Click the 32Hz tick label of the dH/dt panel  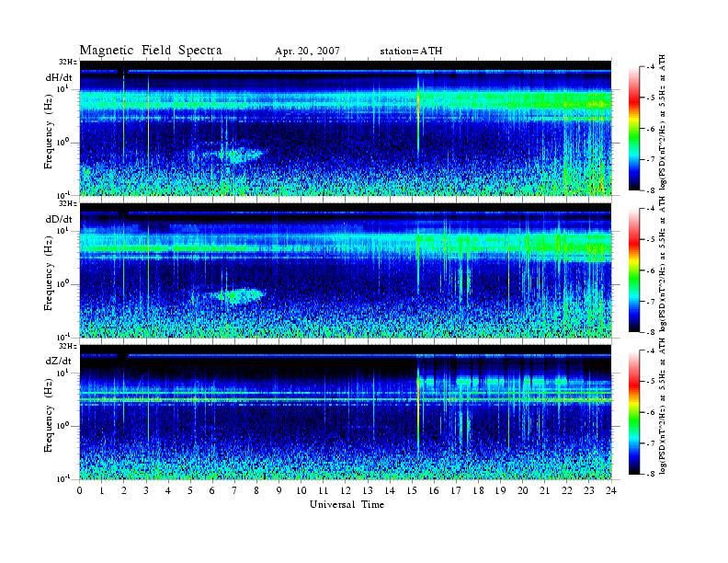coord(68,62)
